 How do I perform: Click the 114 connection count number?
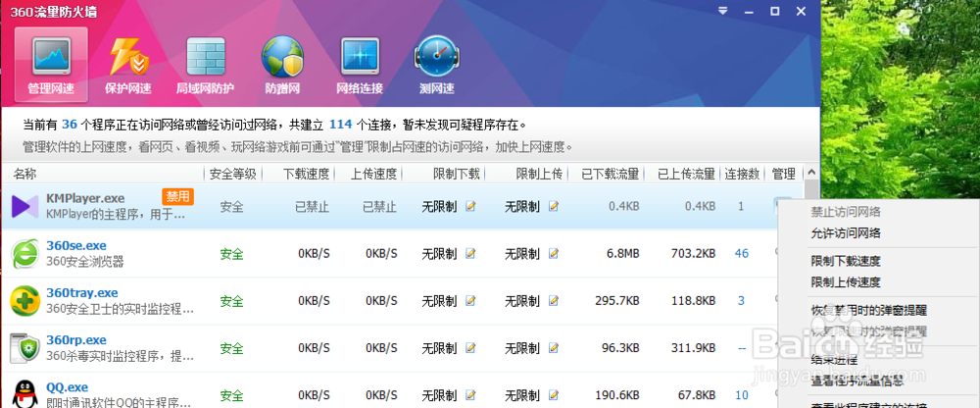coord(341,125)
